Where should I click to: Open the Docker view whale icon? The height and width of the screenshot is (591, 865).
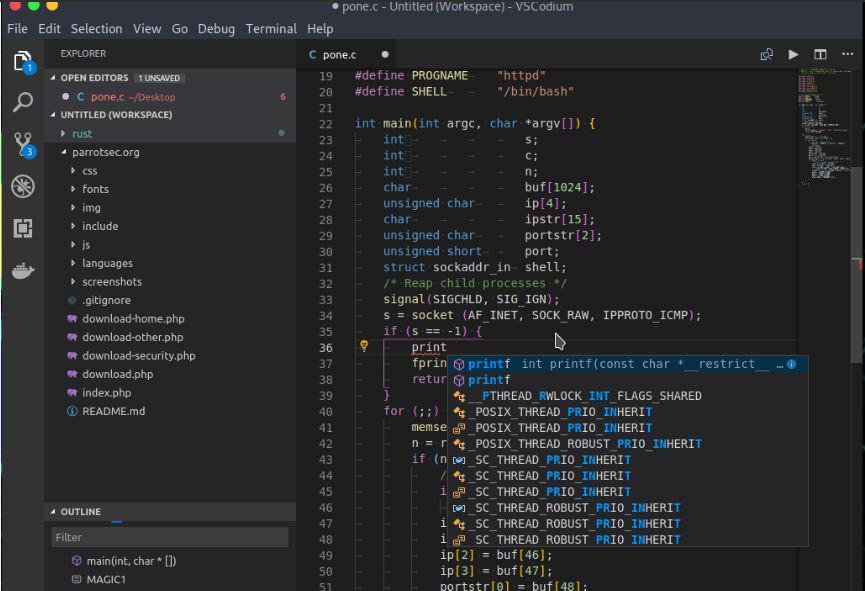22,272
